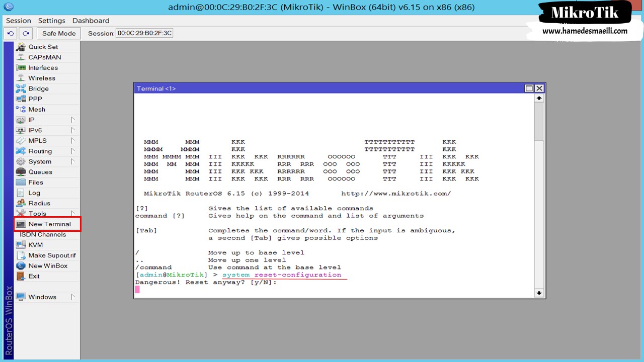Image resolution: width=644 pixels, height=362 pixels.
Task: Close the Terminal <1> window
Action: (539, 88)
